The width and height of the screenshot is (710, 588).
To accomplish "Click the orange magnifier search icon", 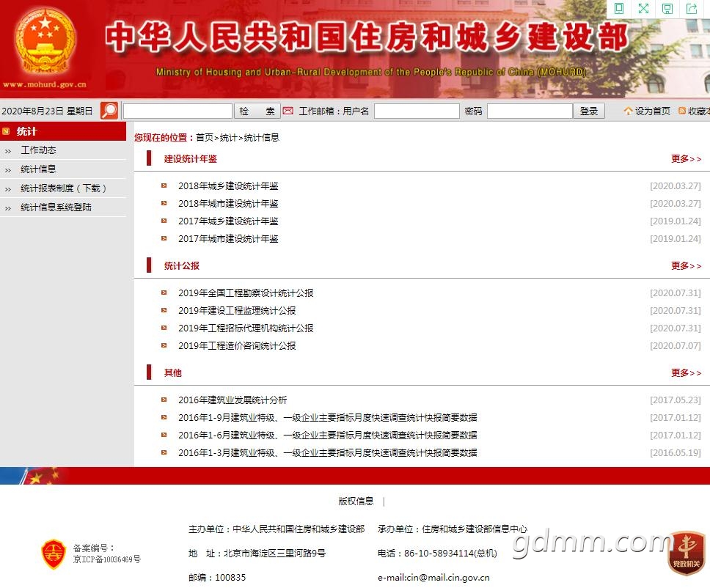I will coord(109,111).
